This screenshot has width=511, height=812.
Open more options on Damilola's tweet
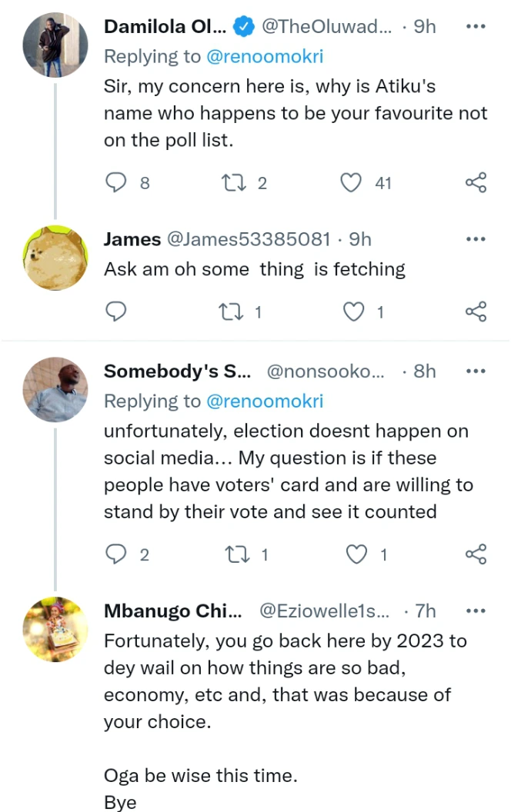[x=476, y=27]
